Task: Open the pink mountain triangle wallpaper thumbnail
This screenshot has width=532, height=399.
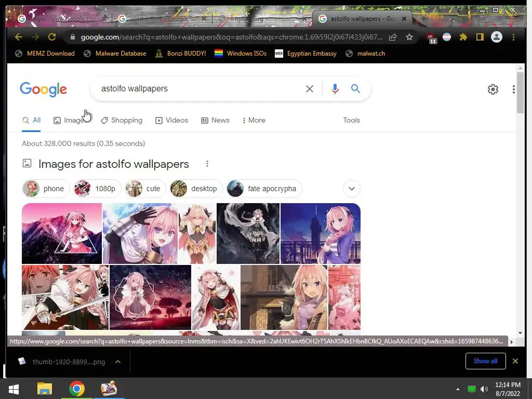Action: pyautogui.click(x=62, y=233)
